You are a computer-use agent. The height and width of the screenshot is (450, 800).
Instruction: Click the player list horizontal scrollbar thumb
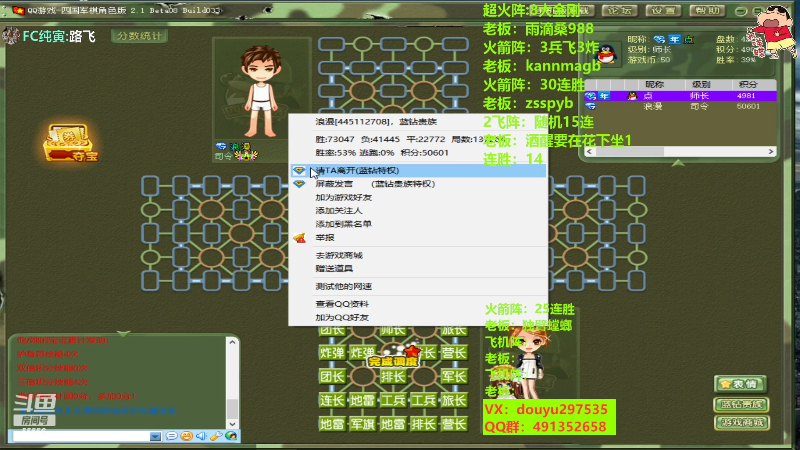coord(630,152)
